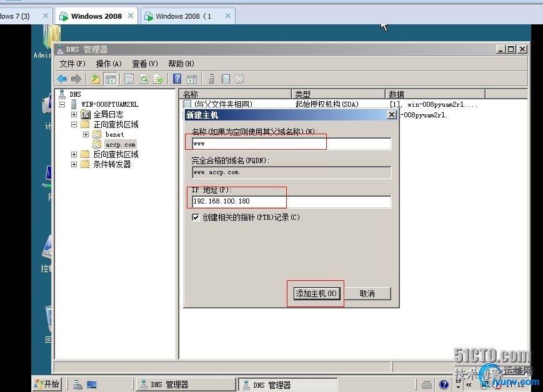Click second DNS 管理器 taskbar button
Screen dimensions: 543x392
point(287,385)
